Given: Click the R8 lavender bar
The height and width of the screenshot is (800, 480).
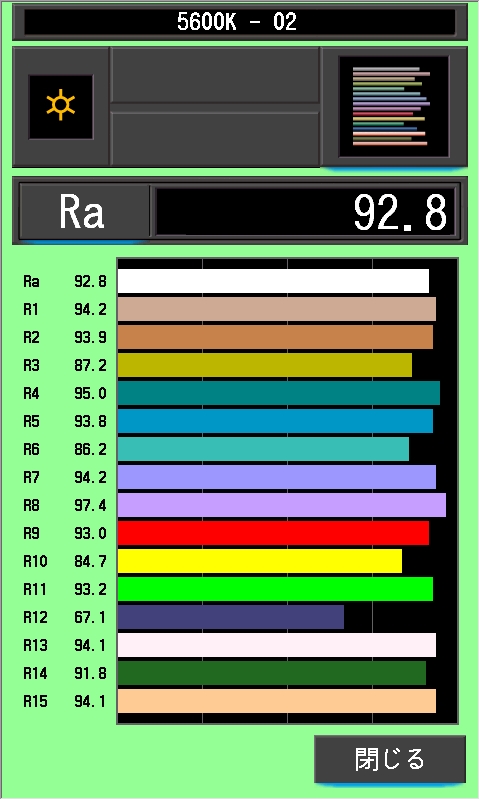Looking at the screenshot, I should pyautogui.click(x=282, y=505).
